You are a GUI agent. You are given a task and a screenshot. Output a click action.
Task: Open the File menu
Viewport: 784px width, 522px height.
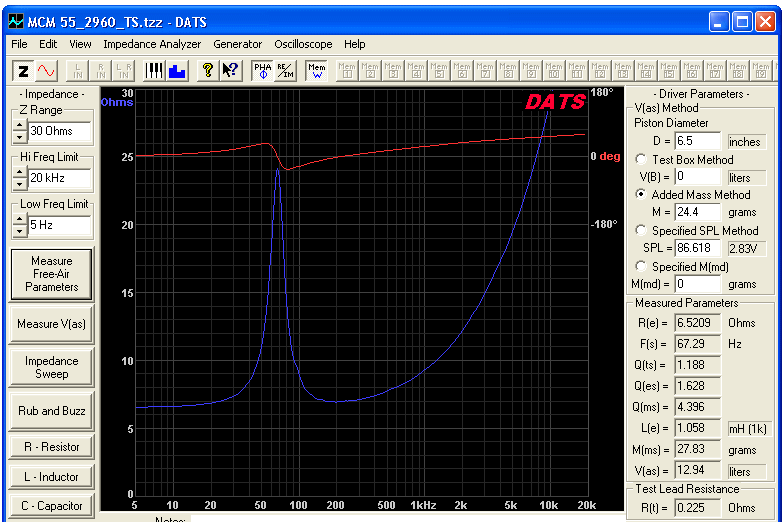(x=19, y=44)
